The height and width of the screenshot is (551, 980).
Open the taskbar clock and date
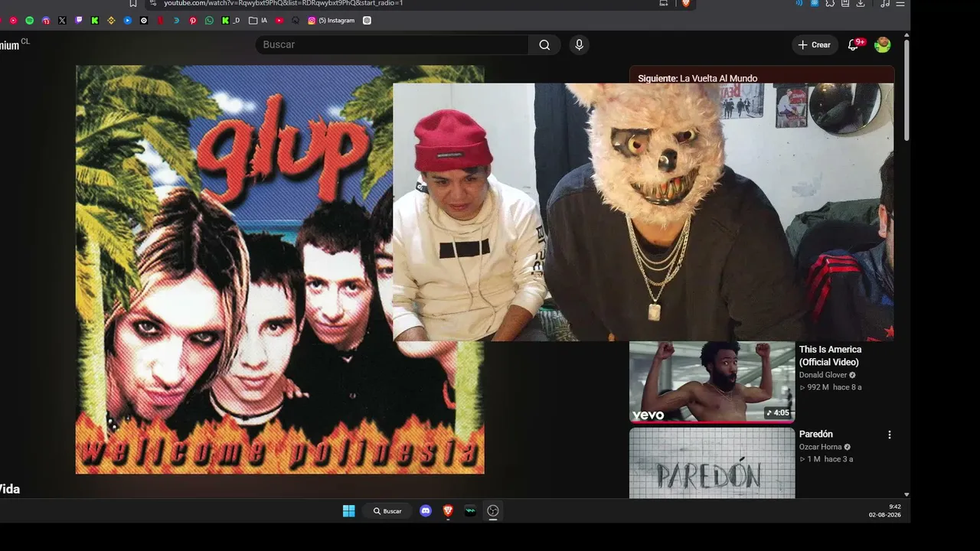(x=885, y=510)
